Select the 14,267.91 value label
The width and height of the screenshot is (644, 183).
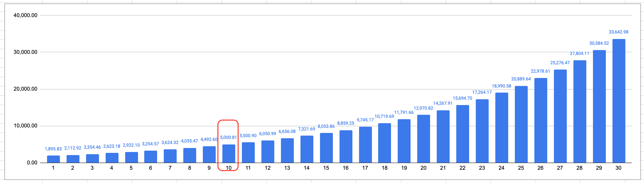pos(443,103)
